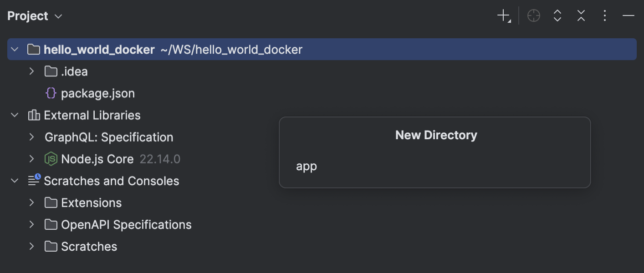Click the Expand All icon
The height and width of the screenshot is (273, 644).
[557, 15]
